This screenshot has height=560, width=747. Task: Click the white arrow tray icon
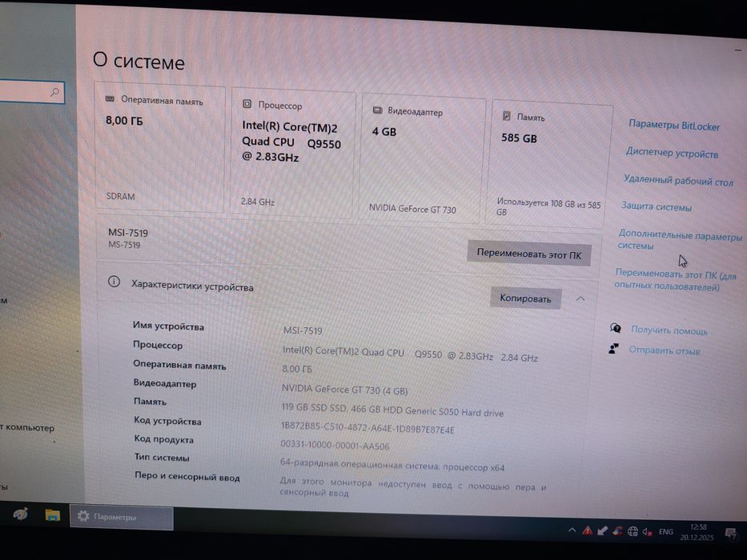[x=602, y=530]
